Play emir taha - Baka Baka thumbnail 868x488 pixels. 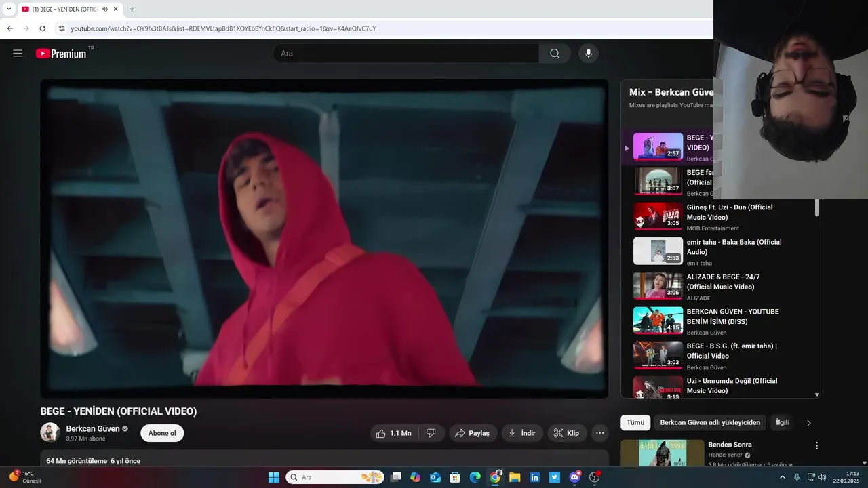pyautogui.click(x=658, y=251)
